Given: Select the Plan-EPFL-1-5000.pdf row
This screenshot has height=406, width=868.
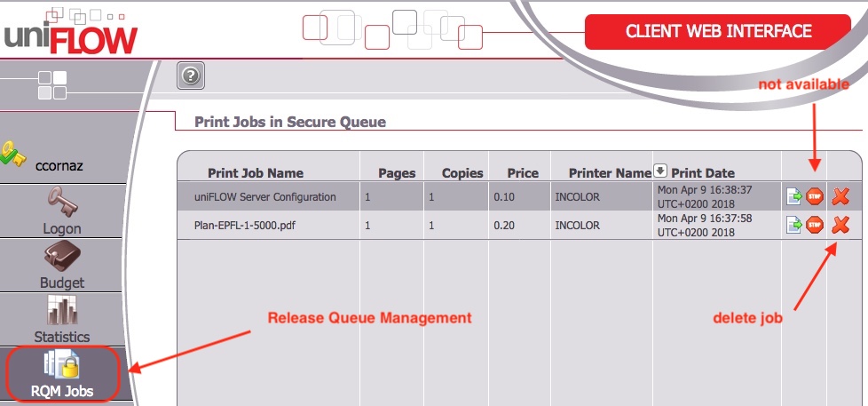Looking at the screenshot, I should pos(244,226).
